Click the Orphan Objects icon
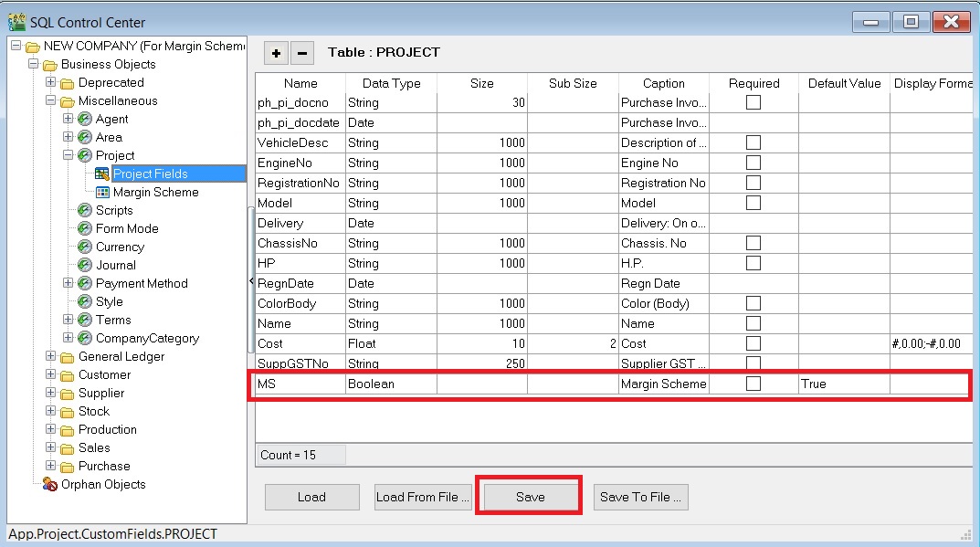The height and width of the screenshot is (547, 980). [x=50, y=484]
